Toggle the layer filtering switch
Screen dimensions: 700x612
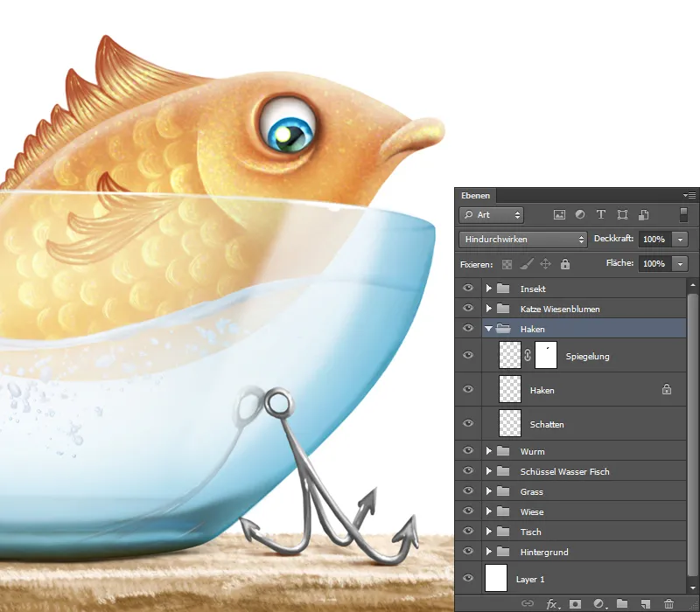683,214
